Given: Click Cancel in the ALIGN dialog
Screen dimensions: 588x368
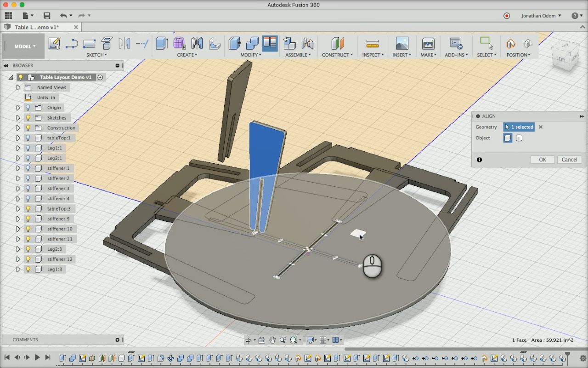Looking at the screenshot, I should coord(569,159).
